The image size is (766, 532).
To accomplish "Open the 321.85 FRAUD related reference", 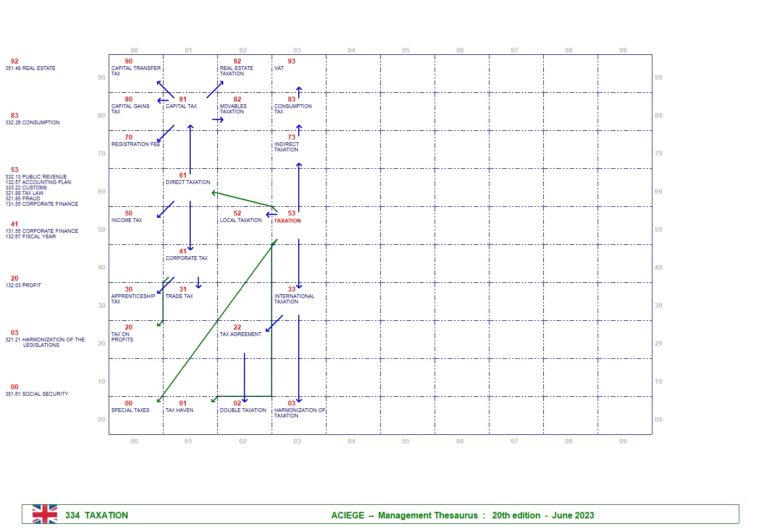I will tap(23, 199).
